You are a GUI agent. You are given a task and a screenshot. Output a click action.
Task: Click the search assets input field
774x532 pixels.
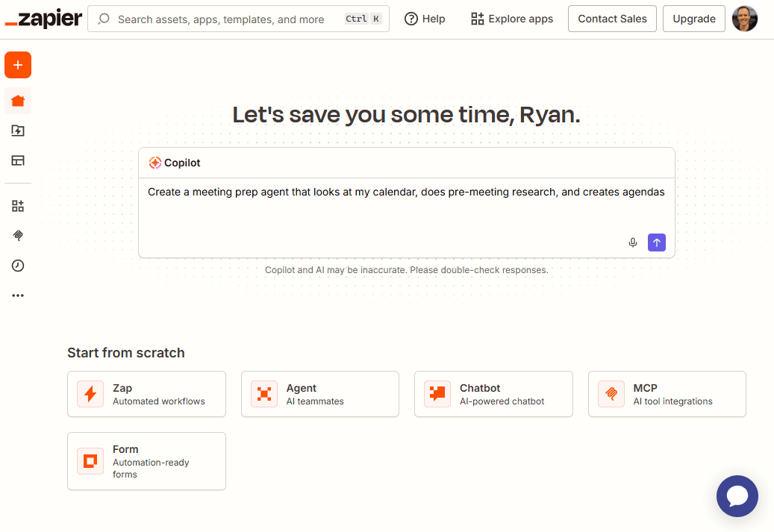238,19
